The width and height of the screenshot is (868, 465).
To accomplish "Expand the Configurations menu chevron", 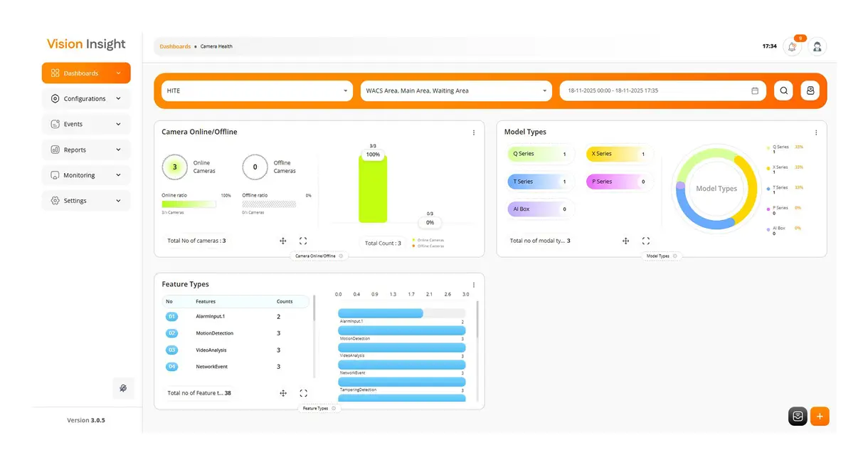I will (x=118, y=99).
